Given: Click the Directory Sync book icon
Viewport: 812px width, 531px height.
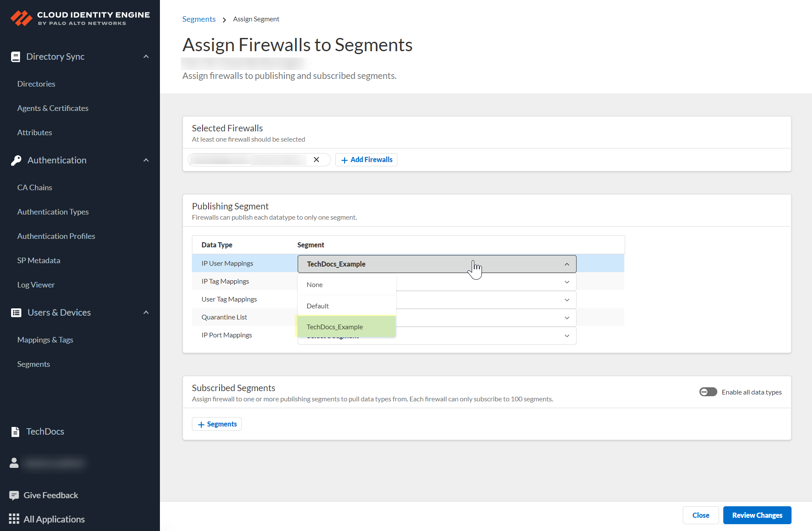Looking at the screenshot, I should point(15,57).
